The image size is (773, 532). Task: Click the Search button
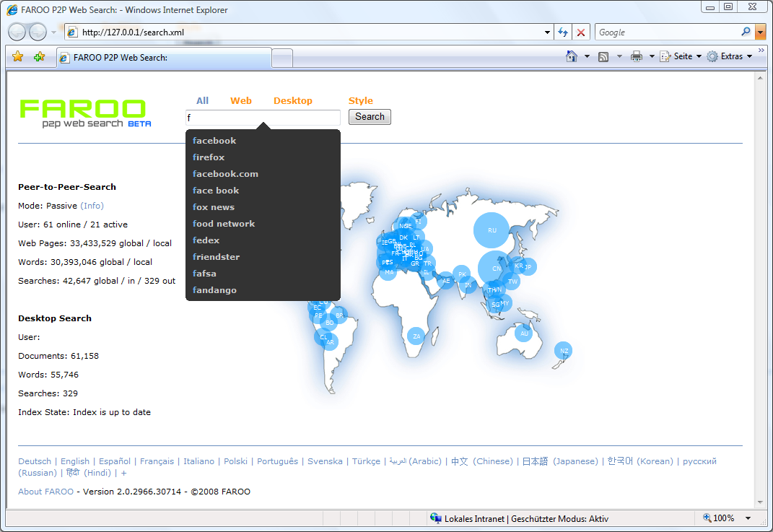tap(370, 117)
